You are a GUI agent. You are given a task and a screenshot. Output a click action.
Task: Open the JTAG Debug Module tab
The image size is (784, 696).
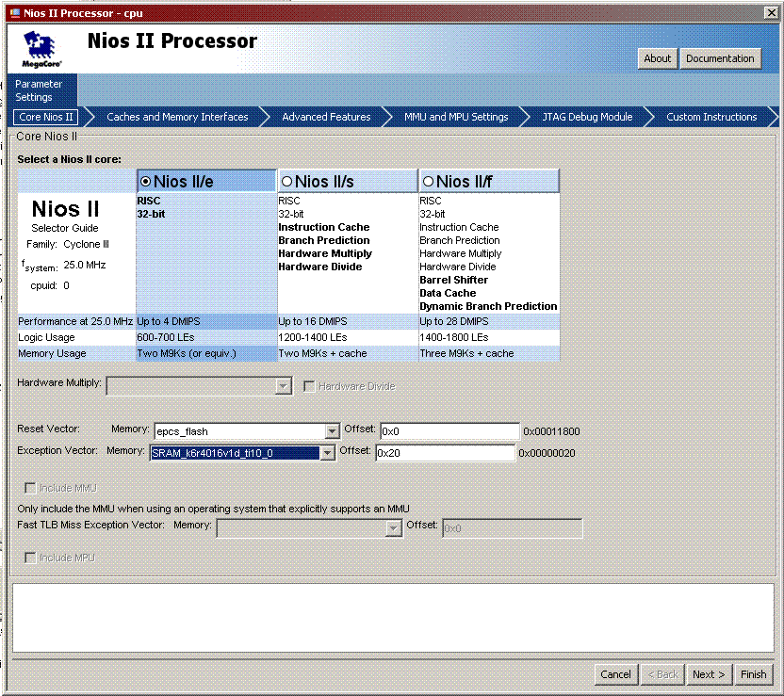tap(587, 117)
